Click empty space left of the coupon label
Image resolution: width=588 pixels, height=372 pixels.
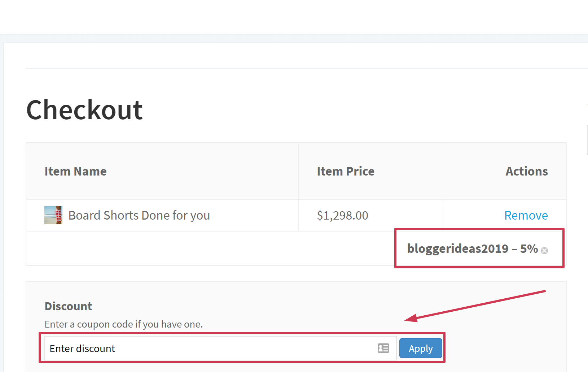point(209,248)
